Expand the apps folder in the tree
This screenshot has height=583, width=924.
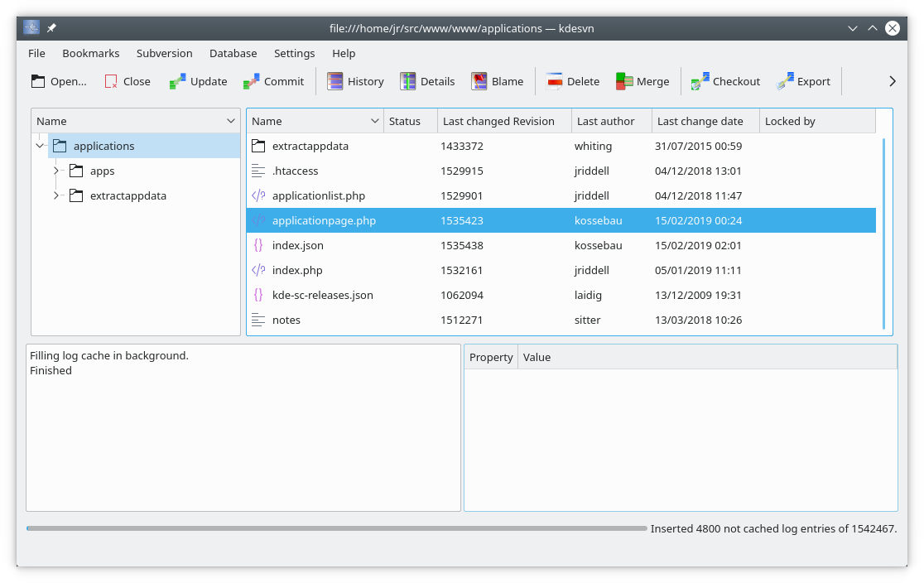coord(56,171)
